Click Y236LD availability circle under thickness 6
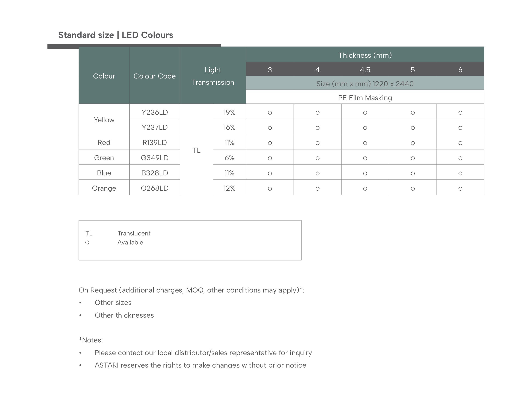 point(460,113)
